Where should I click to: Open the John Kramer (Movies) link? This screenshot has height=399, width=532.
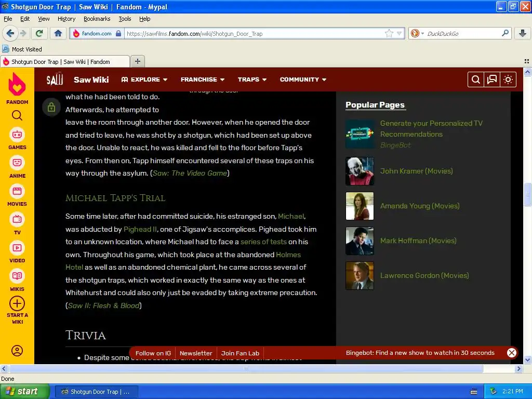point(416,171)
